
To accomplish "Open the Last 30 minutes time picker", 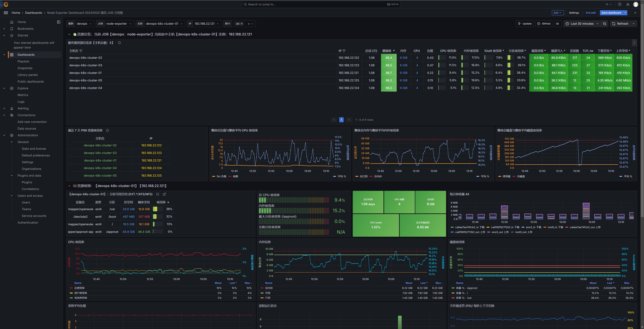I will pos(582,24).
